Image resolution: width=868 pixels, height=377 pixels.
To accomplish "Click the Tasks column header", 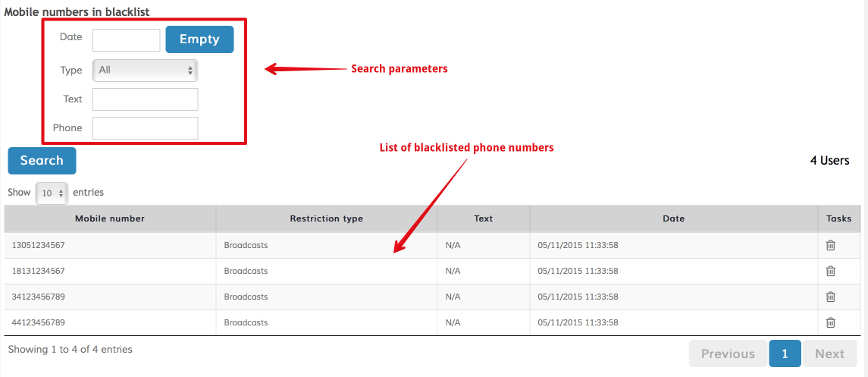I will [x=838, y=218].
